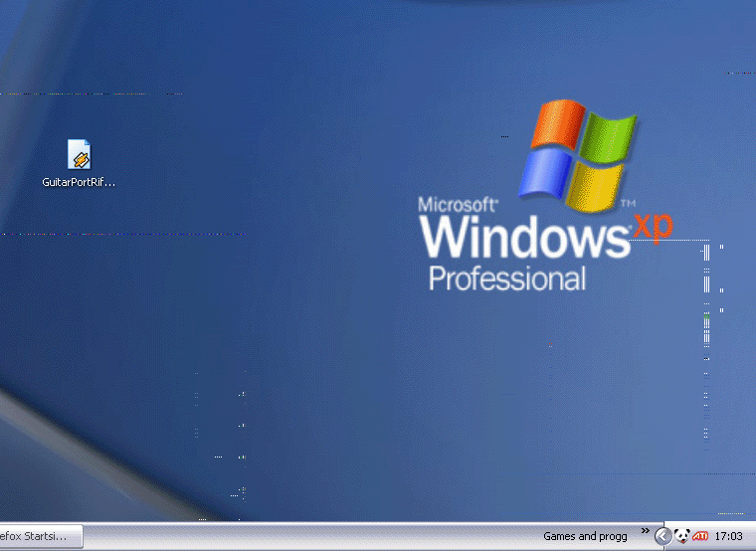Expand the Games and progg toolbar chevron
This screenshot has width=756, height=551.
coord(646,531)
